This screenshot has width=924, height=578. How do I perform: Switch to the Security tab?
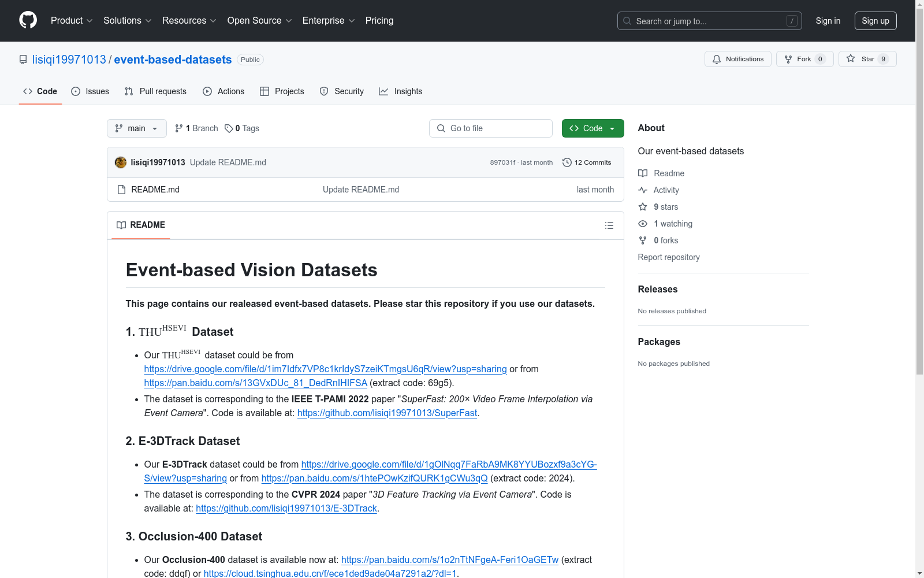(342, 91)
